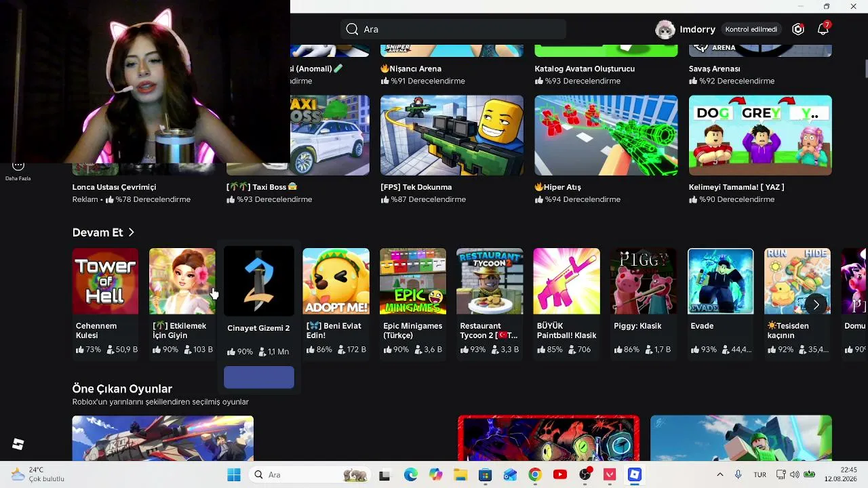The width and height of the screenshot is (868, 488).
Task: Open the BÜYÜK Paintball Klasik thumbnail
Action: click(567, 281)
